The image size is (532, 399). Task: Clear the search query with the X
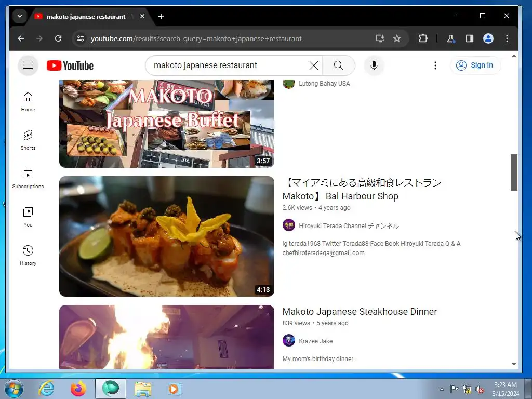313,65
